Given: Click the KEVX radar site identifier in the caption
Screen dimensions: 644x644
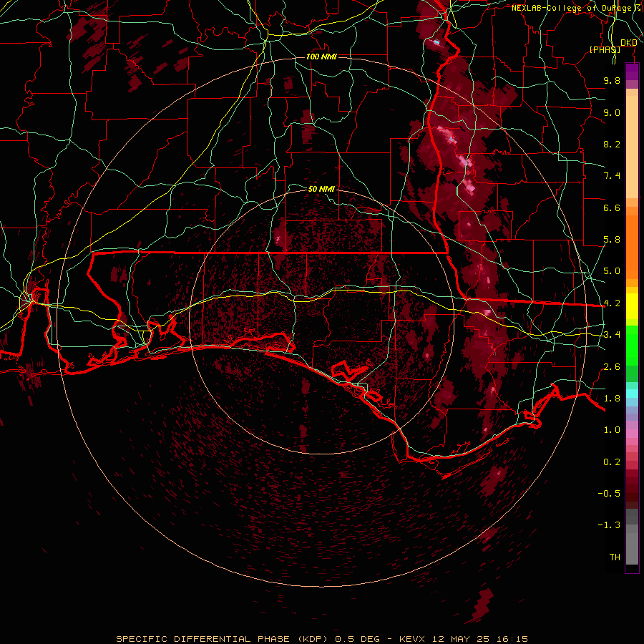Looking at the screenshot, I should [x=414, y=639].
